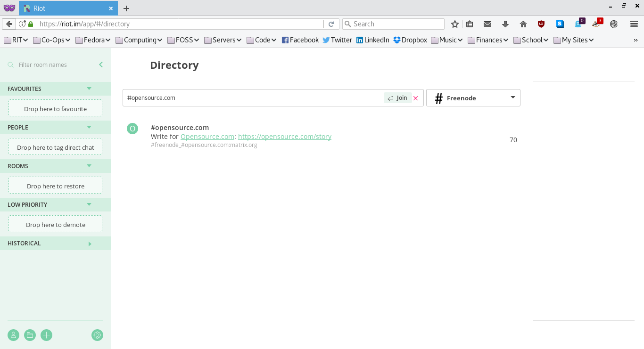
Task: Show more bookmarks overflow chevron
Action: (x=636, y=40)
